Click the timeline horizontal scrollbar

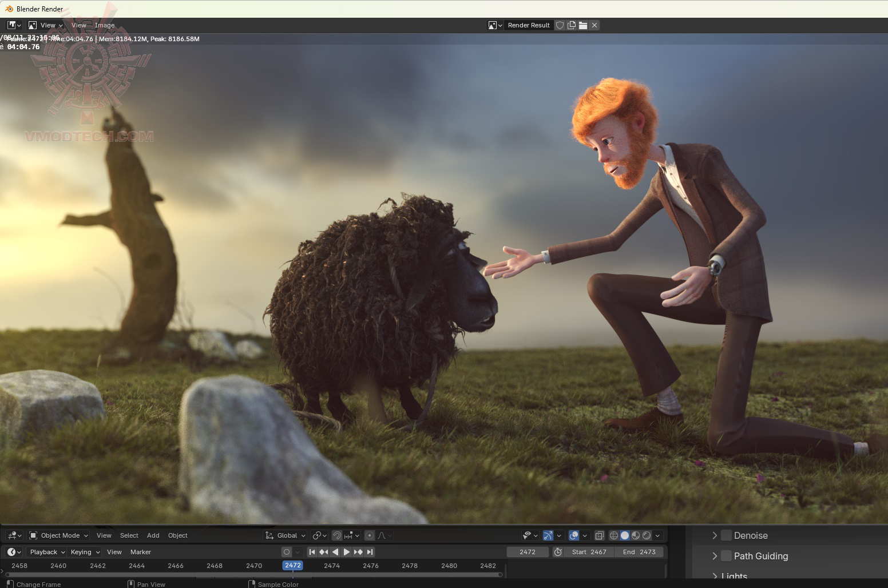[x=253, y=574]
